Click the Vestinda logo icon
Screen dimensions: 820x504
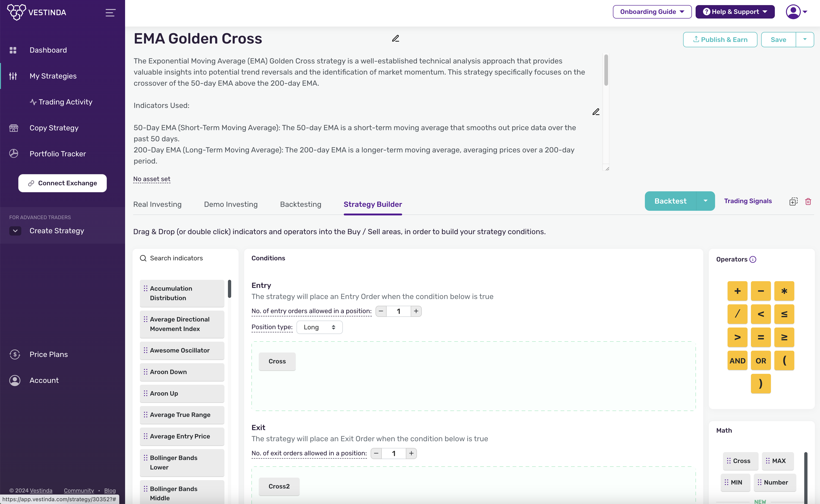(x=16, y=12)
